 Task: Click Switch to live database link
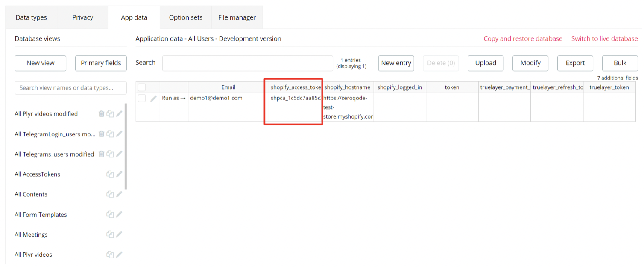tap(604, 38)
